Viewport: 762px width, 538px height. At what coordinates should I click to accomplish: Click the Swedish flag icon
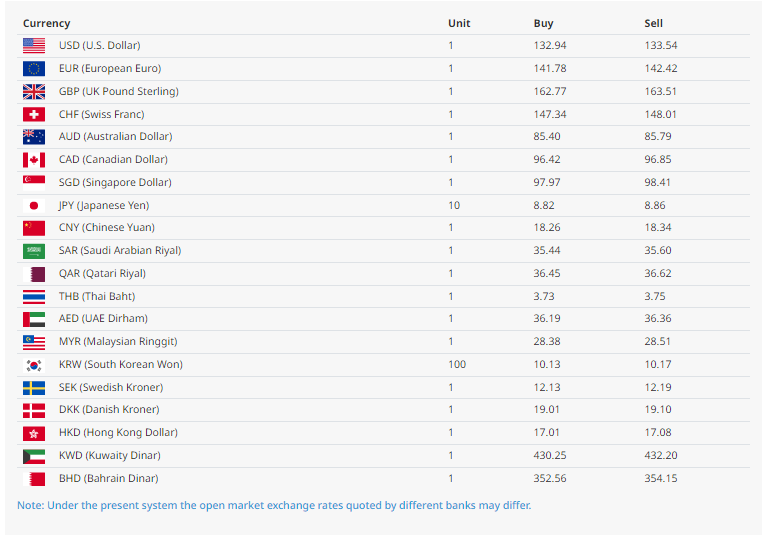34,388
